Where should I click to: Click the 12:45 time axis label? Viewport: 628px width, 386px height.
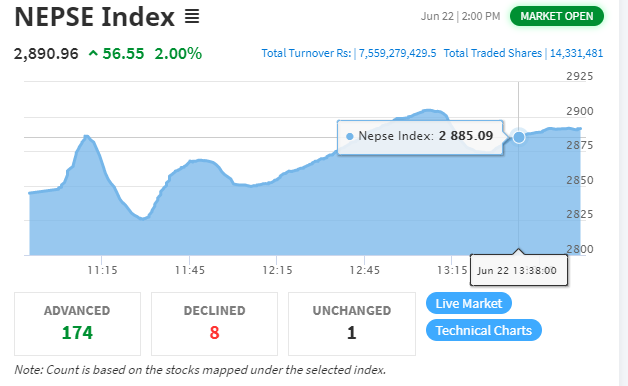(364, 270)
